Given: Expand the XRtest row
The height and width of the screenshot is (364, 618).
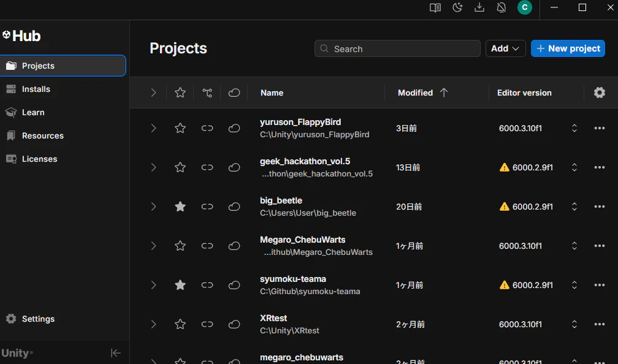Looking at the screenshot, I should (153, 324).
